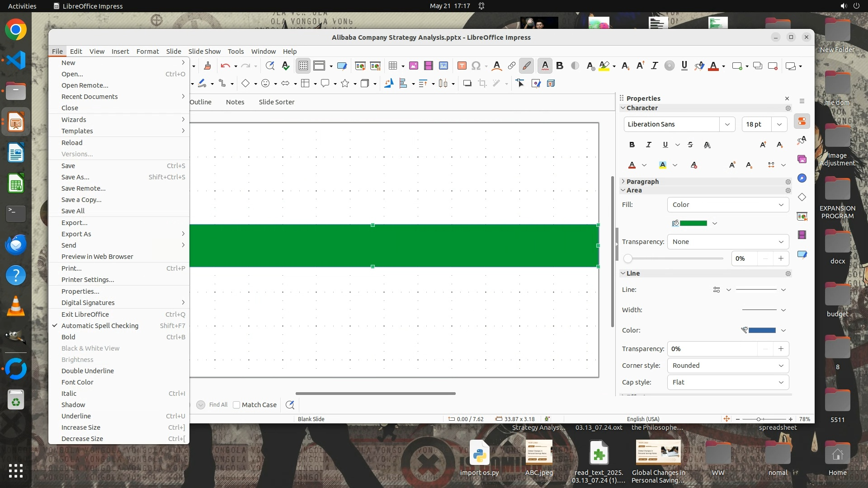Click the green fill color swatch
This screenshot has width=868, height=488.
693,223
